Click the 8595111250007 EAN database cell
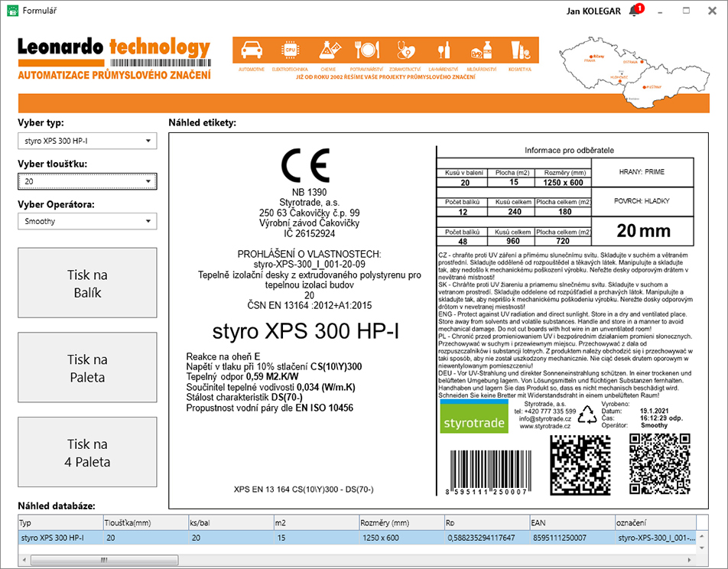Screen dimensions: 728x569 [x=572, y=538]
